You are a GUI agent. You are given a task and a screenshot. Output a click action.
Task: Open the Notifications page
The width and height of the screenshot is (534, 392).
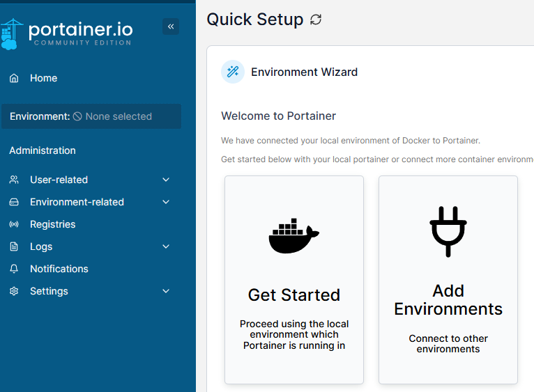point(59,269)
